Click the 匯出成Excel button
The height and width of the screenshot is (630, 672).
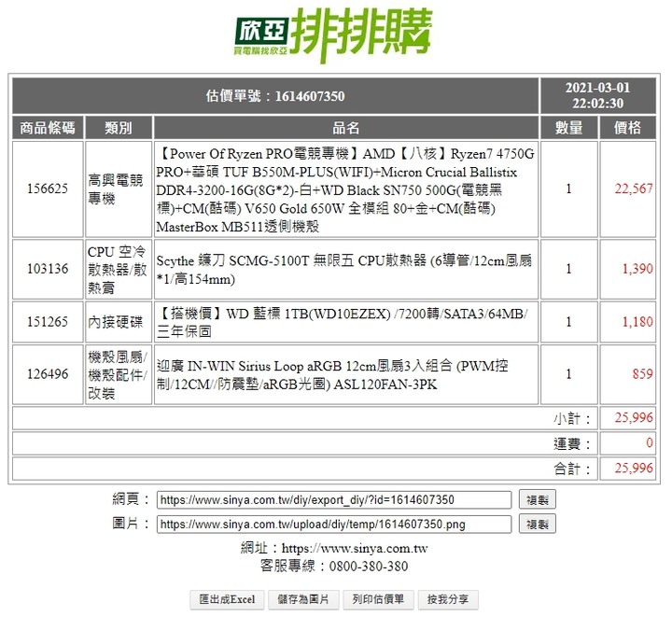click(227, 599)
